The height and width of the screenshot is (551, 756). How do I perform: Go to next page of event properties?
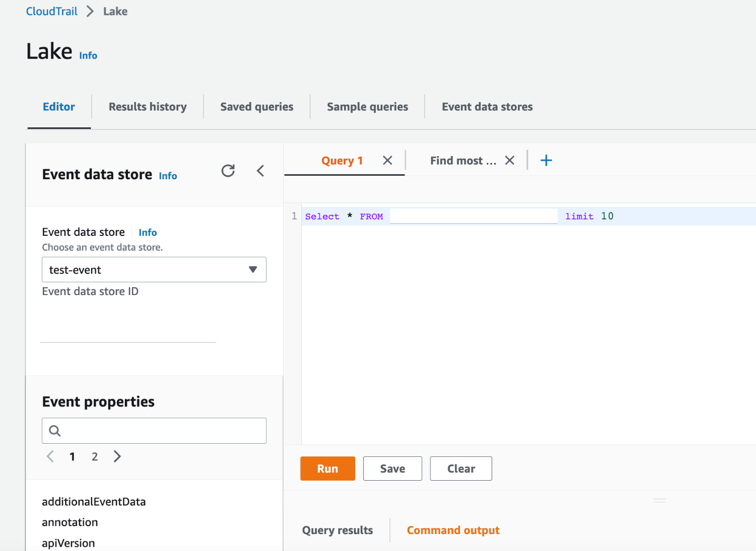click(117, 456)
